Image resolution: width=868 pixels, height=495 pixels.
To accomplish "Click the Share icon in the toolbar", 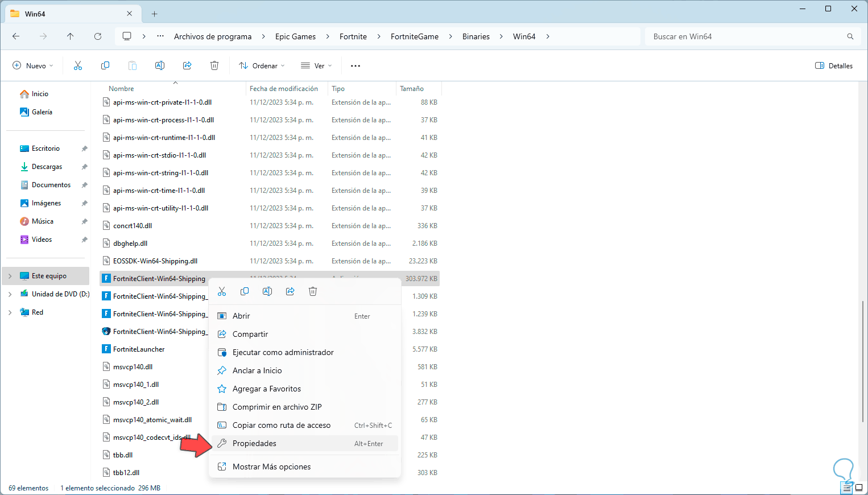I will pos(187,66).
